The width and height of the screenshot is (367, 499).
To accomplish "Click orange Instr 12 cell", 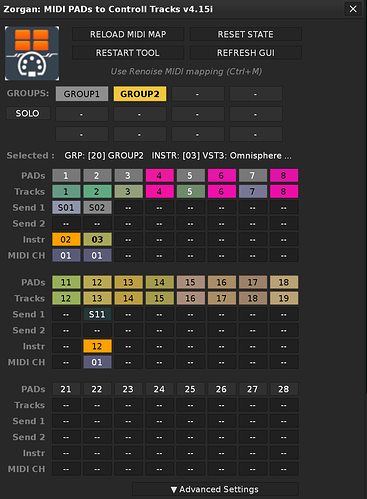I will tap(97, 346).
